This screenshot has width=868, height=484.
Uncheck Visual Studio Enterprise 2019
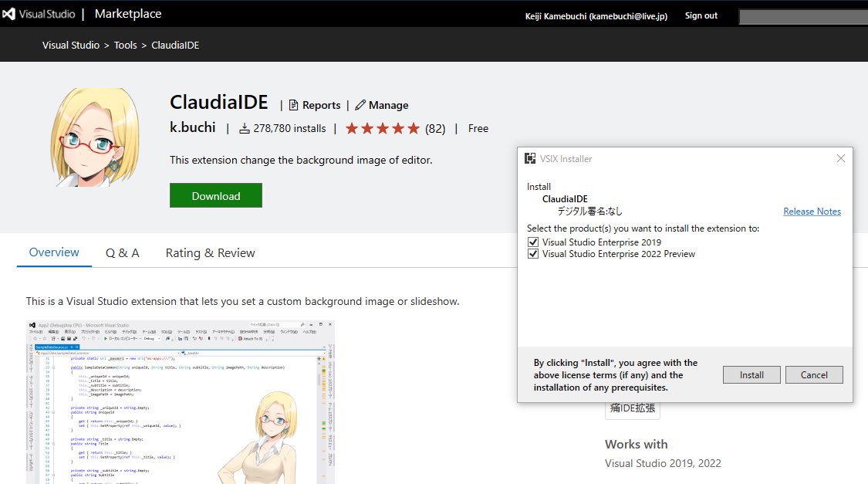(x=533, y=242)
